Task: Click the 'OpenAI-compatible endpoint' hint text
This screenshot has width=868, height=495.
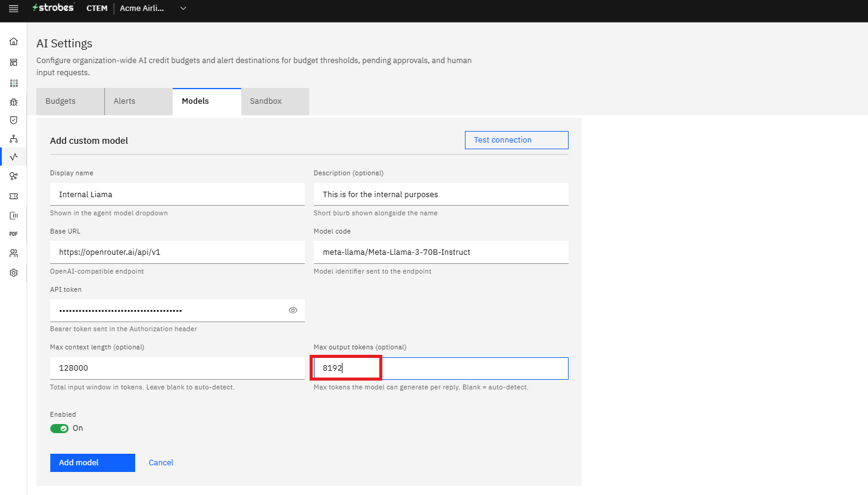Action: pyautogui.click(x=97, y=271)
